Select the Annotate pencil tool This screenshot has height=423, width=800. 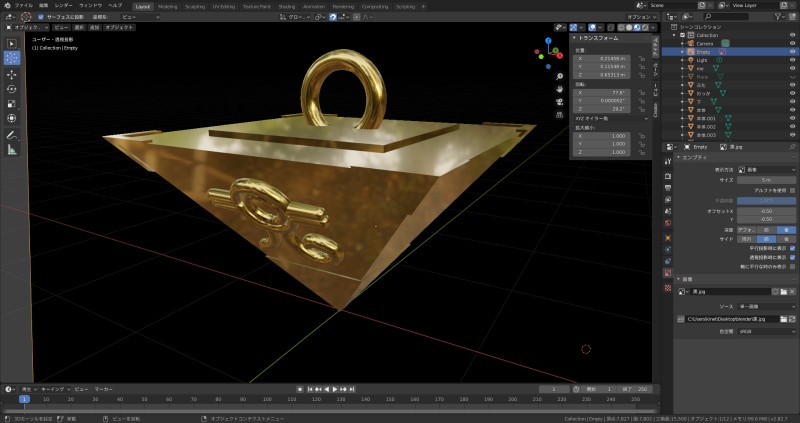click(x=12, y=135)
